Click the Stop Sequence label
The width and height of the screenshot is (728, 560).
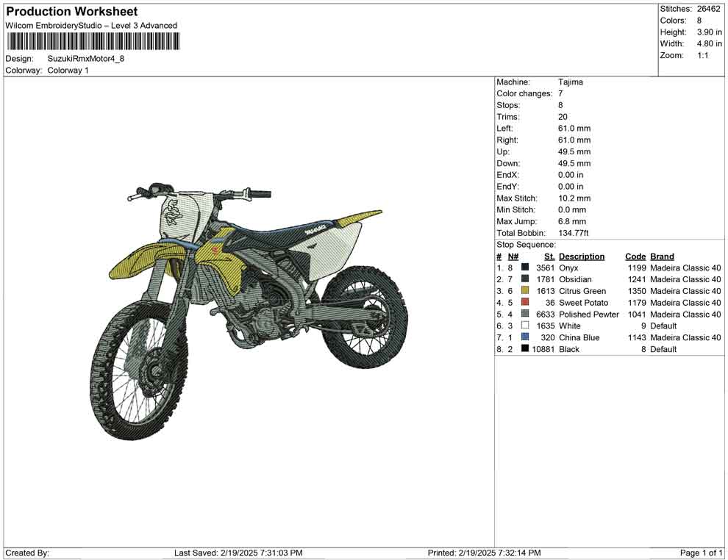tap(526, 245)
